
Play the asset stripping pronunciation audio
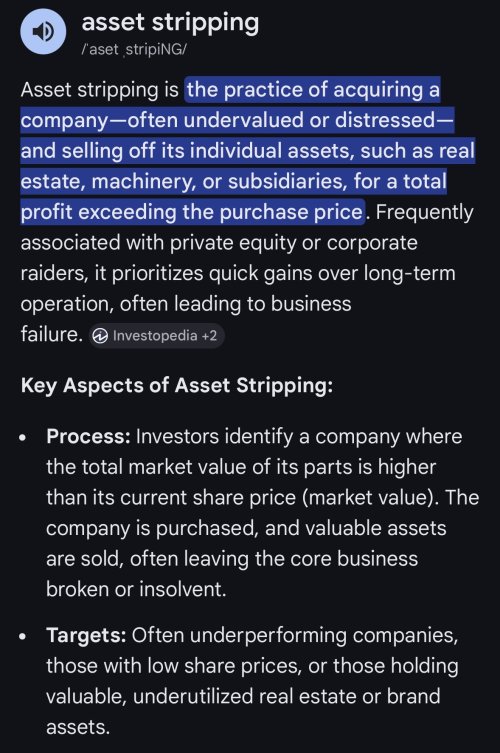[43, 31]
